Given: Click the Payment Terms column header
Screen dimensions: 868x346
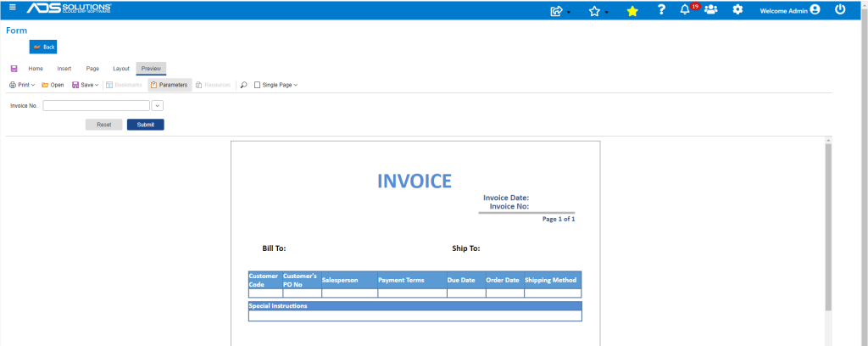Looking at the screenshot, I should (x=413, y=280).
